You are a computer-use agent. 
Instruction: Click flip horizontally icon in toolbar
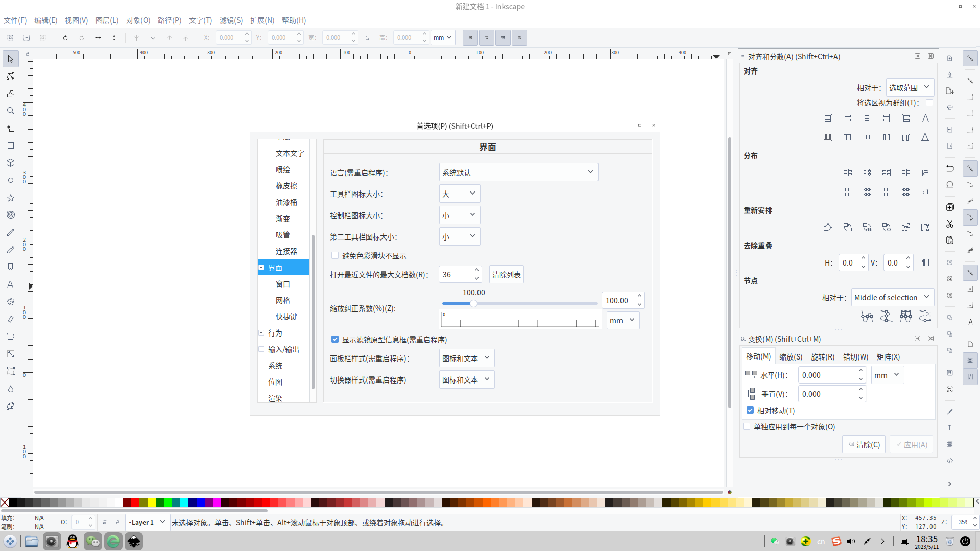(x=98, y=38)
